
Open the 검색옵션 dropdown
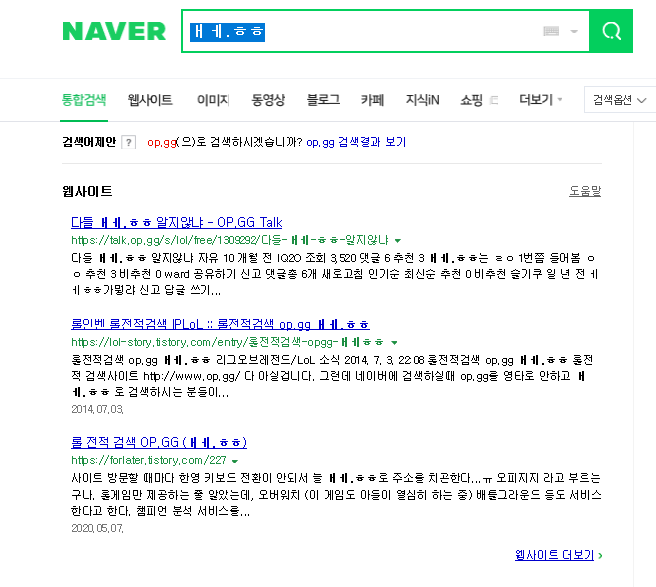tap(620, 100)
